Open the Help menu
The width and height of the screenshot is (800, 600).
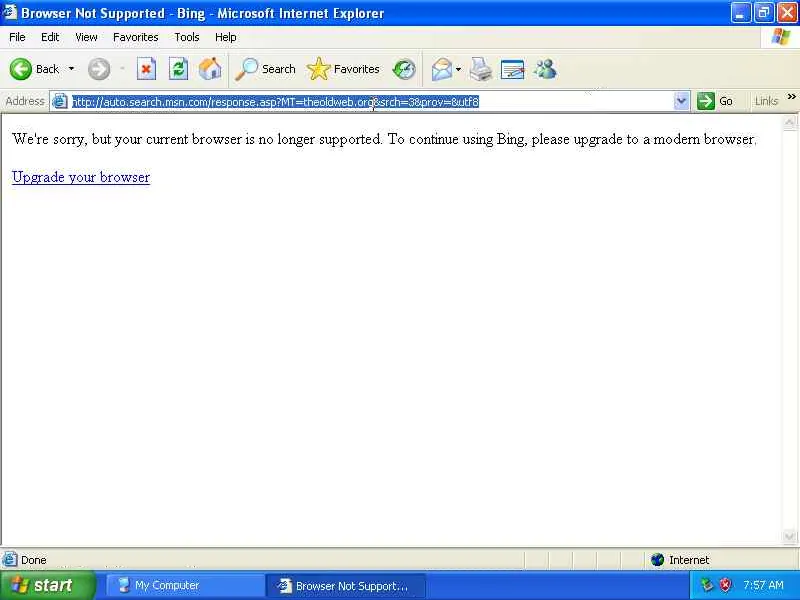point(226,37)
